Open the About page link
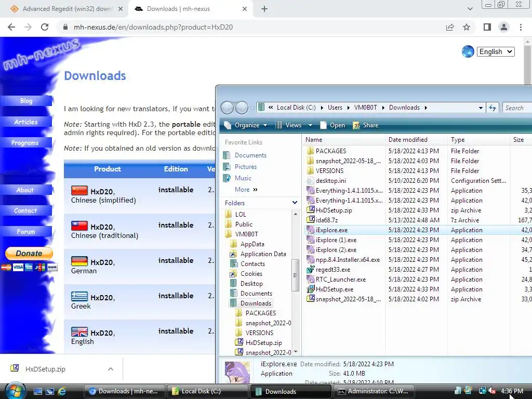The image size is (532, 399). coord(26,190)
